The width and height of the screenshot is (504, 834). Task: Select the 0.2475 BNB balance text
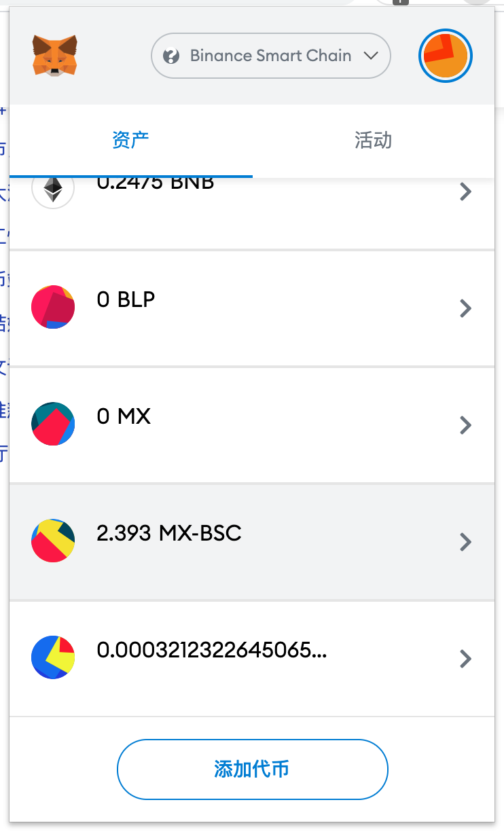pos(156,183)
